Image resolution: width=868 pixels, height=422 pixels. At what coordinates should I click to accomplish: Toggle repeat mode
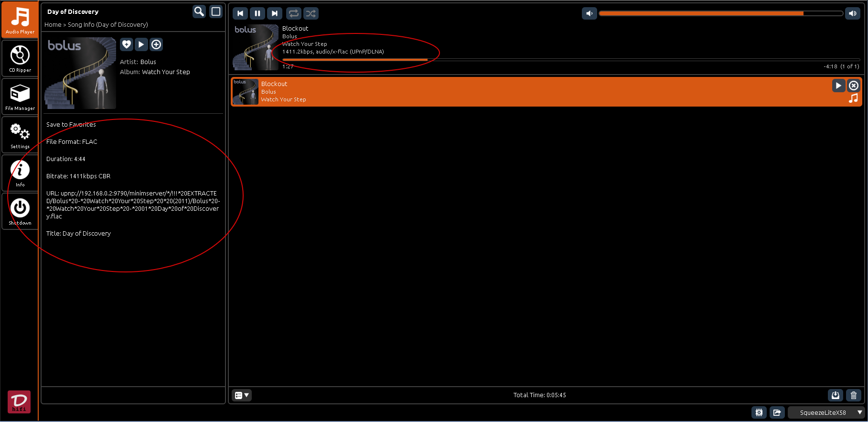click(x=294, y=13)
